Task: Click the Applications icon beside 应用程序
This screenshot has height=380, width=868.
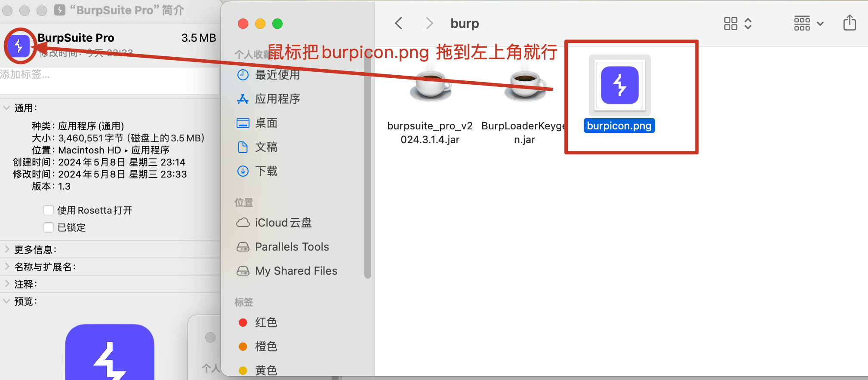Action: (x=243, y=99)
